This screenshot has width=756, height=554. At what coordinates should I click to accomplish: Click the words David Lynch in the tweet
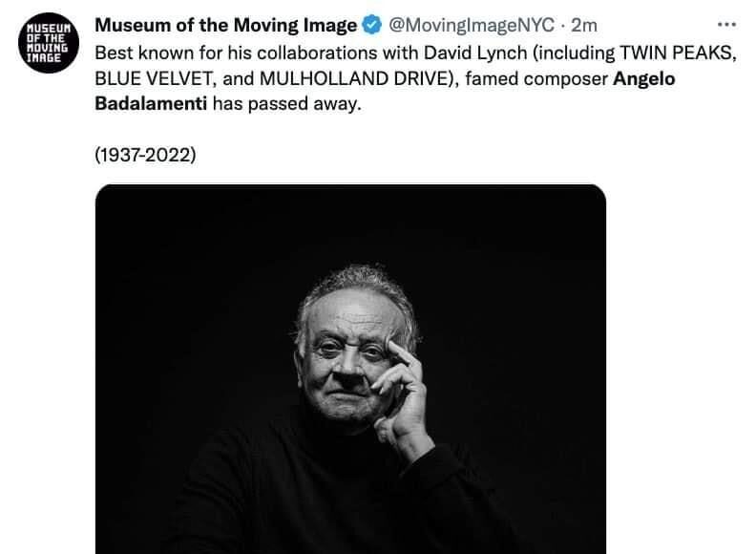coord(471,53)
